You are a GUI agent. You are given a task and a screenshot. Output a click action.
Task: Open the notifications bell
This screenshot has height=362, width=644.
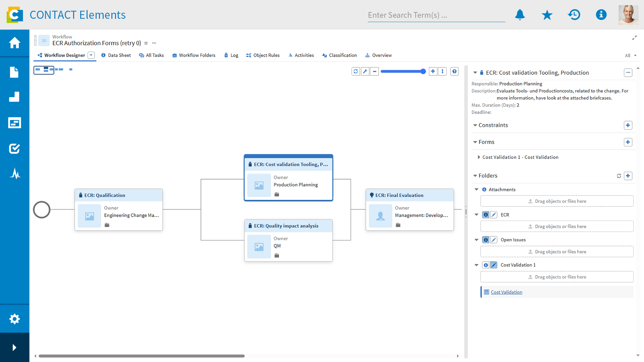point(520,15)
